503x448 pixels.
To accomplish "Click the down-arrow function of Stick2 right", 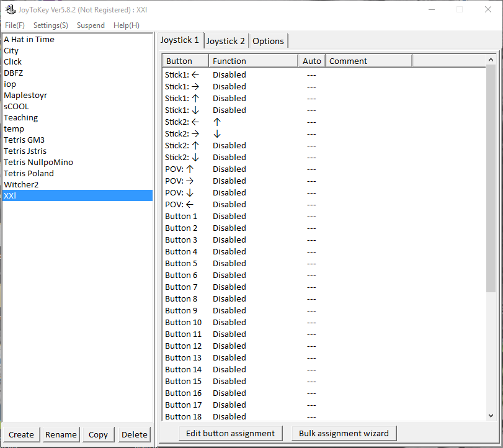I will coord(217,134).
